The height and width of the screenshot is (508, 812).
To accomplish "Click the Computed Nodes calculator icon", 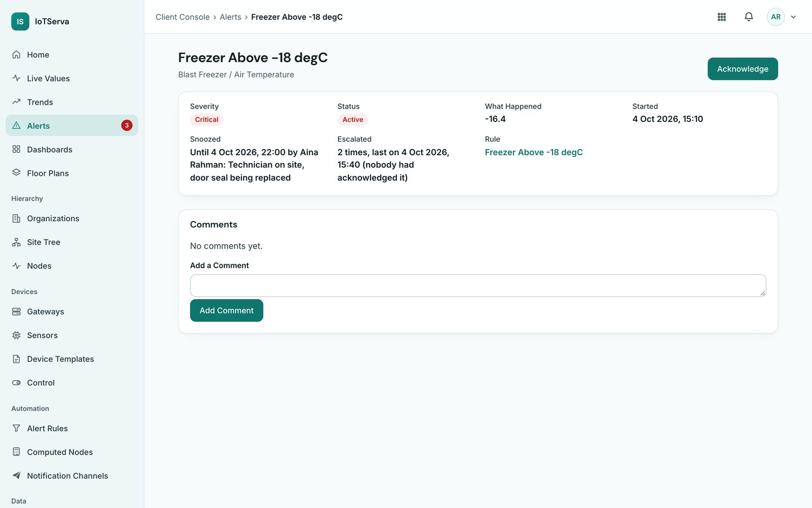I will pos(16,452).
